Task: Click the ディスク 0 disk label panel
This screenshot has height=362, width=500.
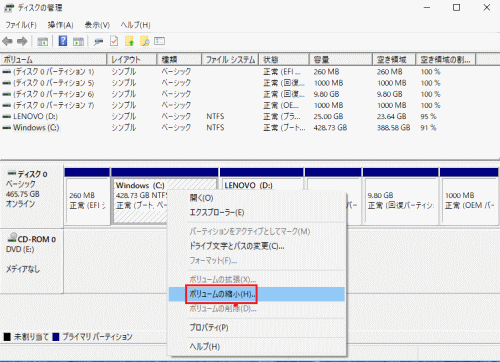Action: [x=32, y=197]
